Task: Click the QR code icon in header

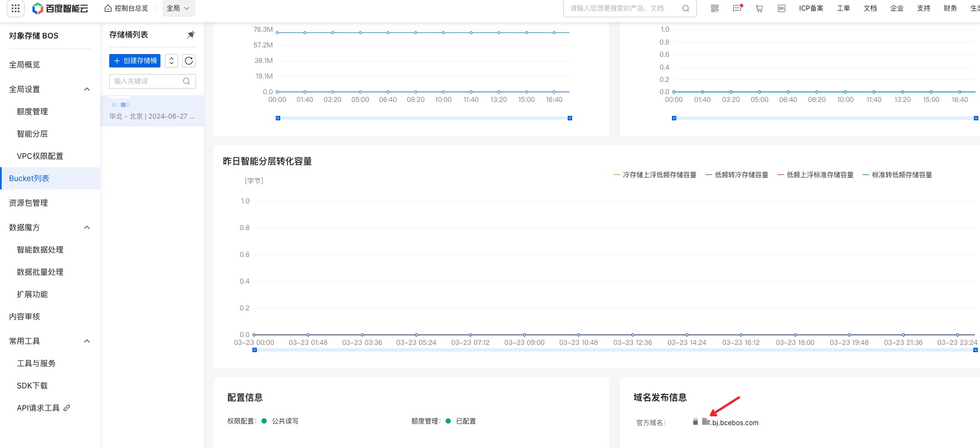Action: point(715,8)
